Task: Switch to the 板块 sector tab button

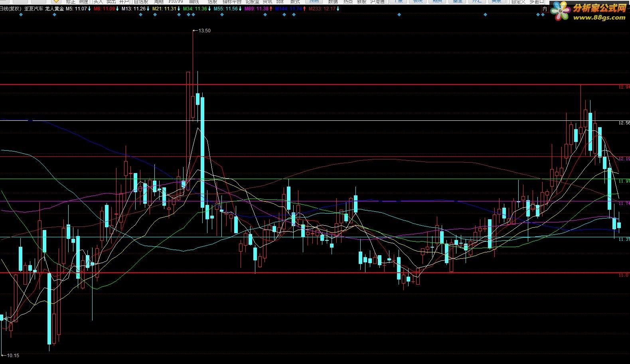Action: point(418,2)
